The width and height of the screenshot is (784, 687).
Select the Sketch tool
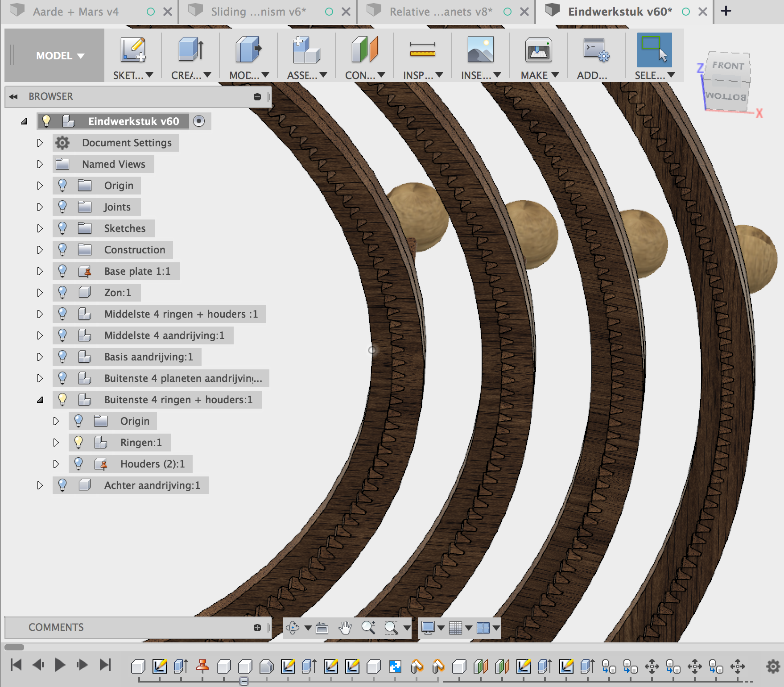(132, 49)
